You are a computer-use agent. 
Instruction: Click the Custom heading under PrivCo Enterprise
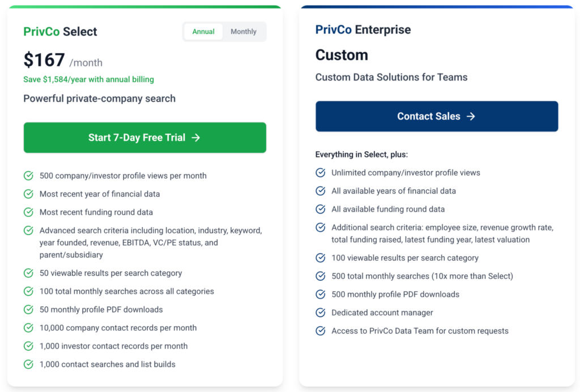click(342, 56)
